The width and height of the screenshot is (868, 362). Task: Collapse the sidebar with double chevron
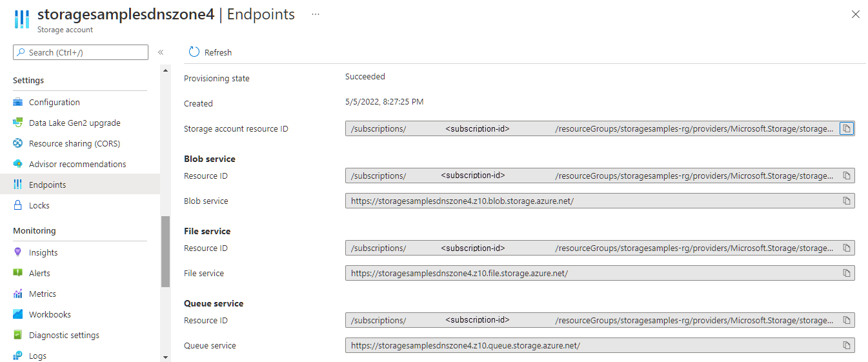[161, 52]
